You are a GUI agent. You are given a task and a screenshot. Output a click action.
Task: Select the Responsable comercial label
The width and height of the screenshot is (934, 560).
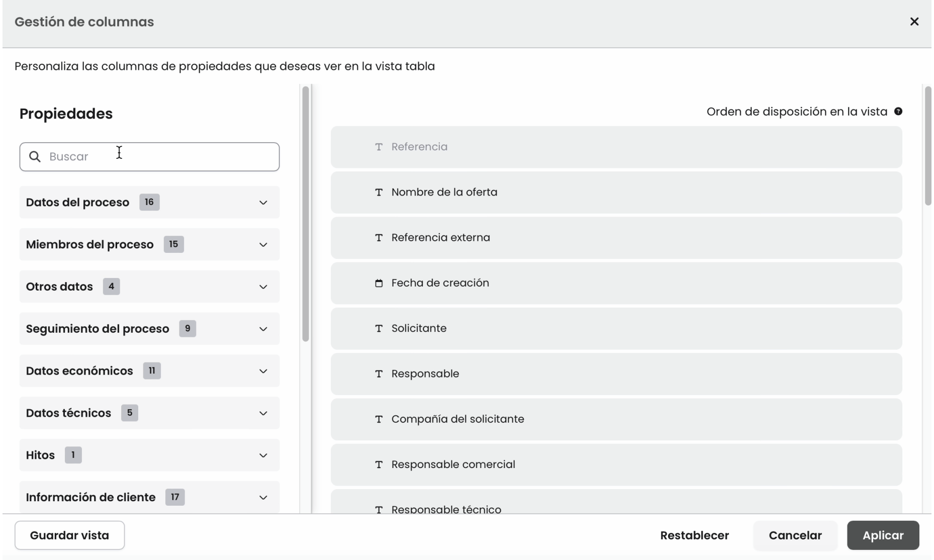coord(453,464)
